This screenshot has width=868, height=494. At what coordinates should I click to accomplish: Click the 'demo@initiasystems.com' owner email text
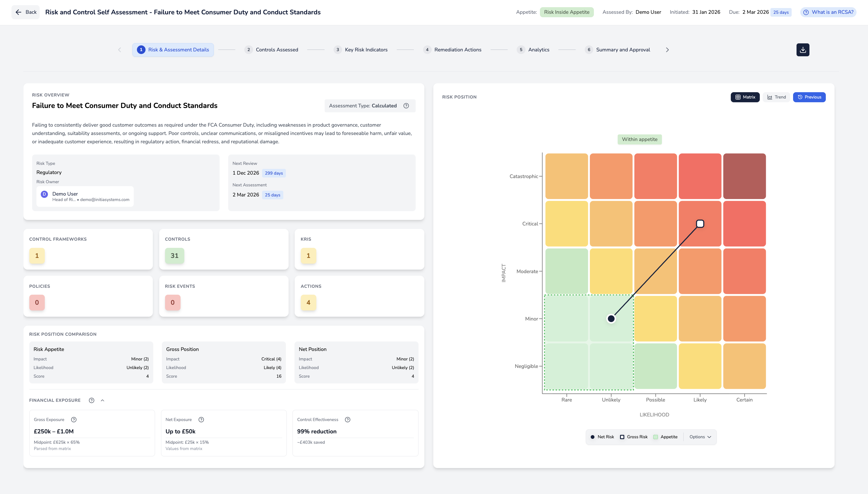tap(105, 200)
